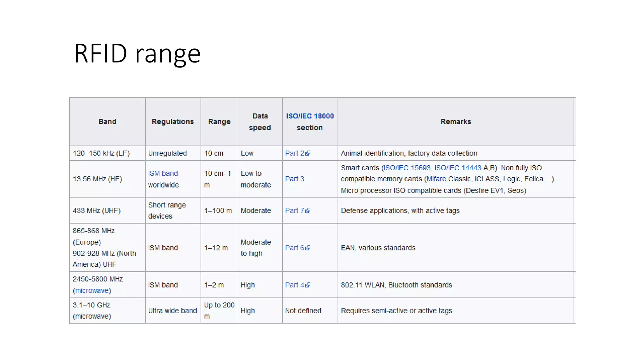The height and width of the screenshot is (362, 644).
Task: Click Animal identification, factory data collection remark
Action: pos(409,153)
